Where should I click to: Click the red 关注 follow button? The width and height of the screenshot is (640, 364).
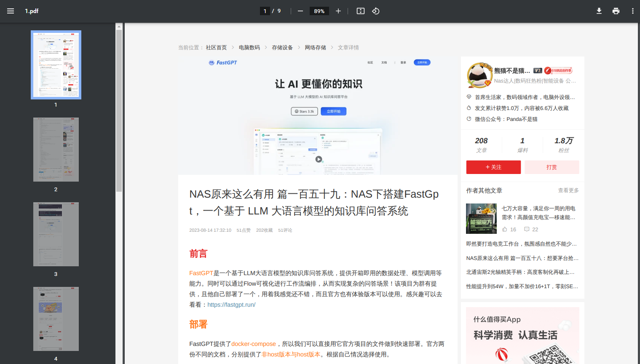pos(493,167)
